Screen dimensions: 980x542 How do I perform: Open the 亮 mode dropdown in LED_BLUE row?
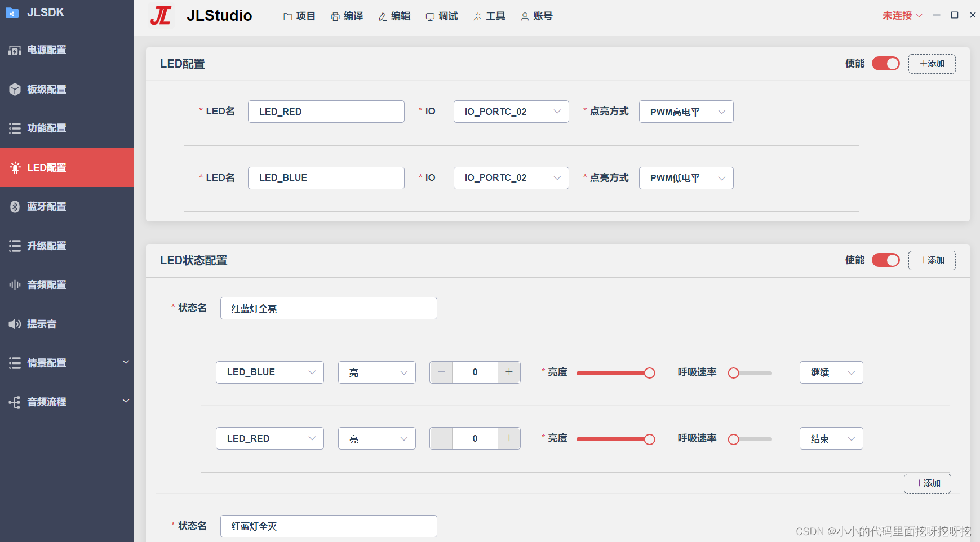[377, 372]
